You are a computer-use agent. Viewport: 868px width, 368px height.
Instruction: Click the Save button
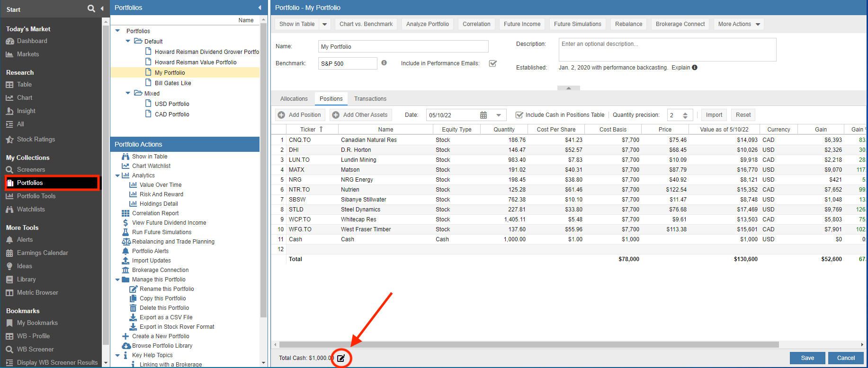click(x=807, y=358)
